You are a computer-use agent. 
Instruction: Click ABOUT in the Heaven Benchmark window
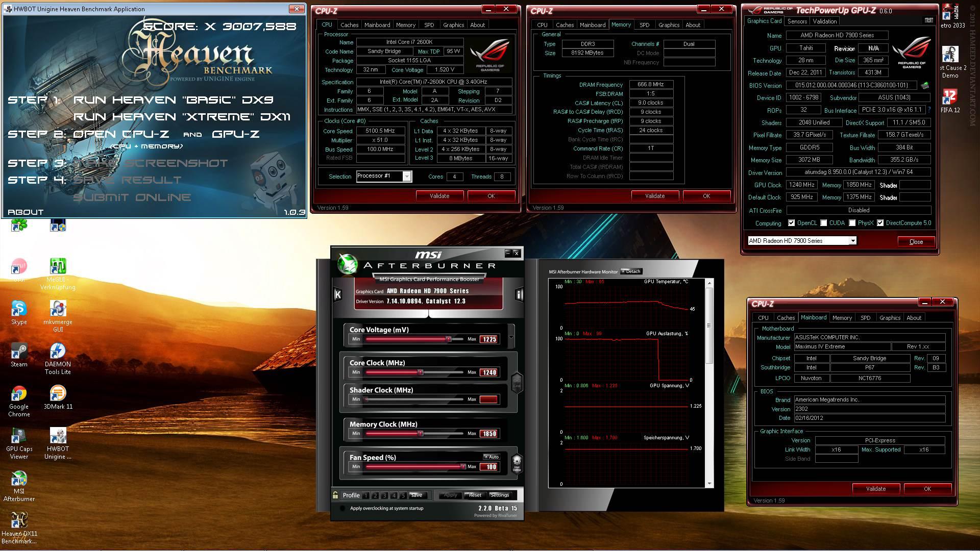coord(26,212)
